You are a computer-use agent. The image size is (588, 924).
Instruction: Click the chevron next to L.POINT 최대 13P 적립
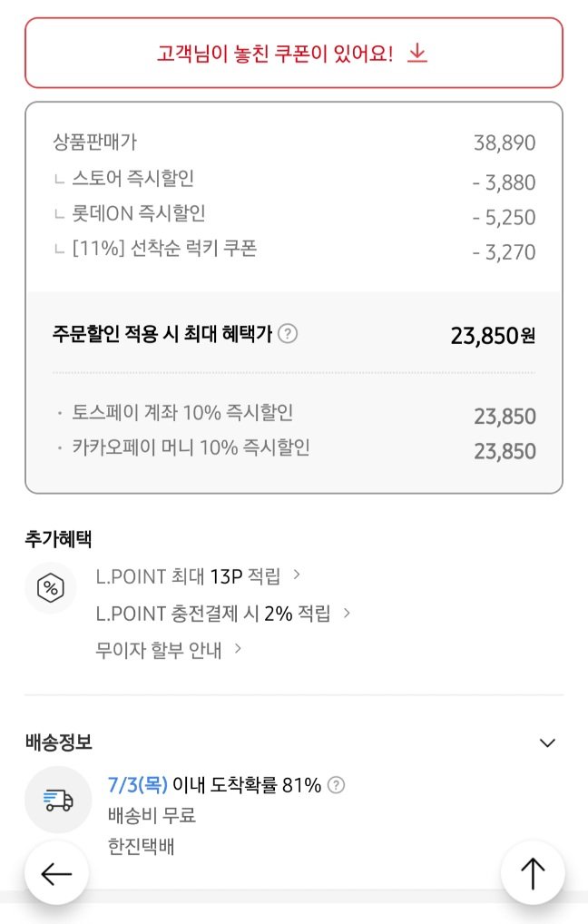[298, 575]
